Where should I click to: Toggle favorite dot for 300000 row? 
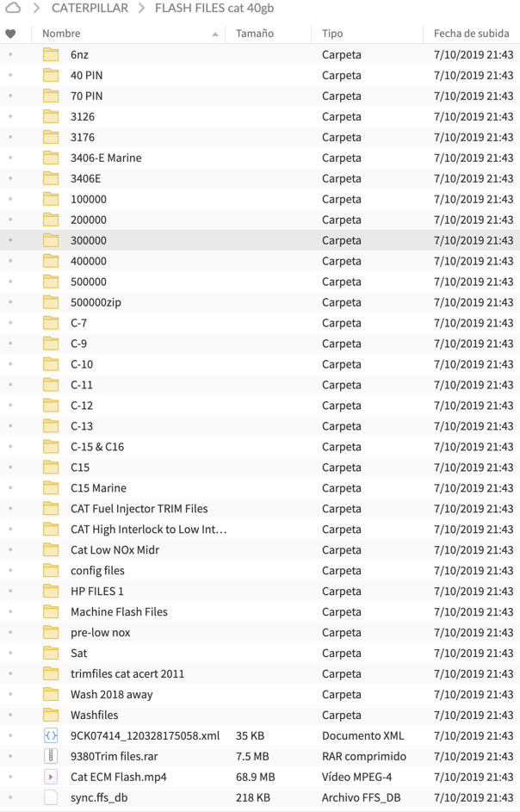click(x=10, y=240)
